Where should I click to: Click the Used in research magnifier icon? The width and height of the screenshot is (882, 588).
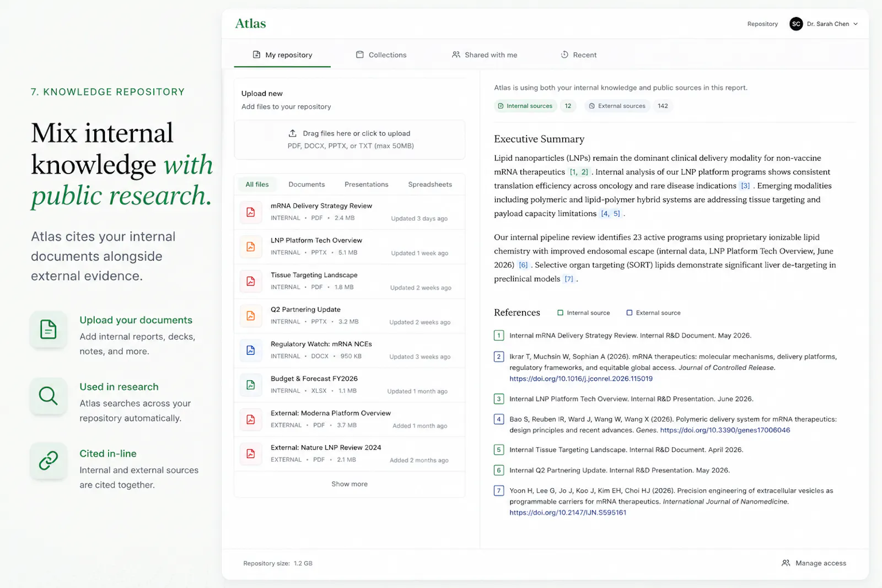49,396
